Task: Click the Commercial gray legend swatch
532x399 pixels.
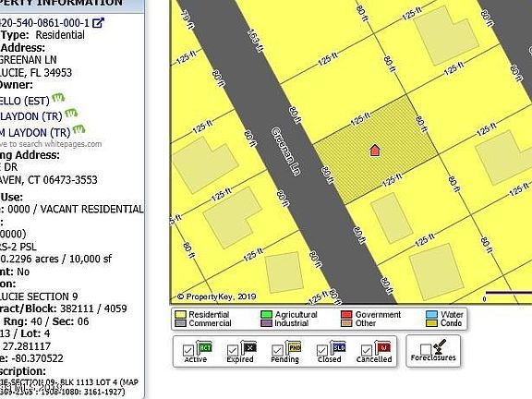Action: 180,323
